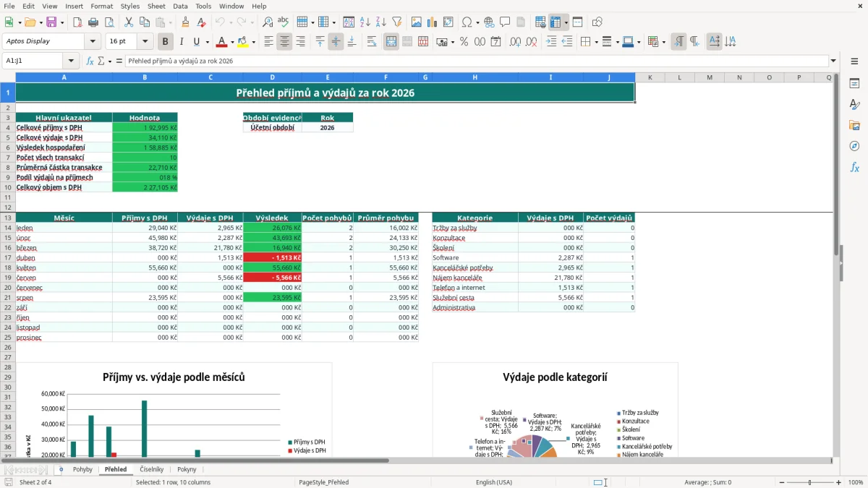Image resolution: width=868 pixels, height=488 pixels.
Task: Open the font size dropdown
Action: tap(145, 42)
